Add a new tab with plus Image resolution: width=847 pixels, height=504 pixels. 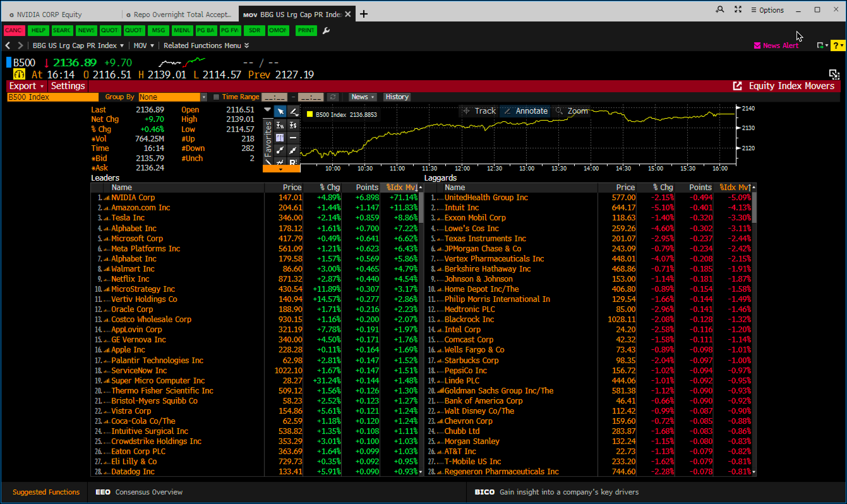363,14
